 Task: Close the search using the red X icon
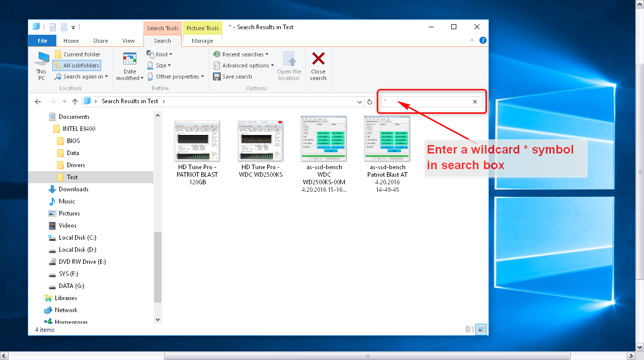pyautogui.click(x=318, y=65)
